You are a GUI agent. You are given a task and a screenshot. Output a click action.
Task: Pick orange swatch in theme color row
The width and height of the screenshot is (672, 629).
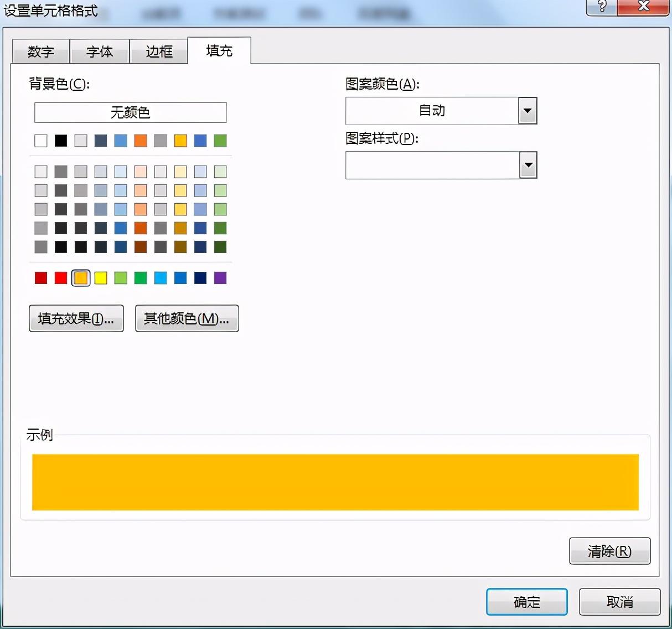click(x=141, y=141)
